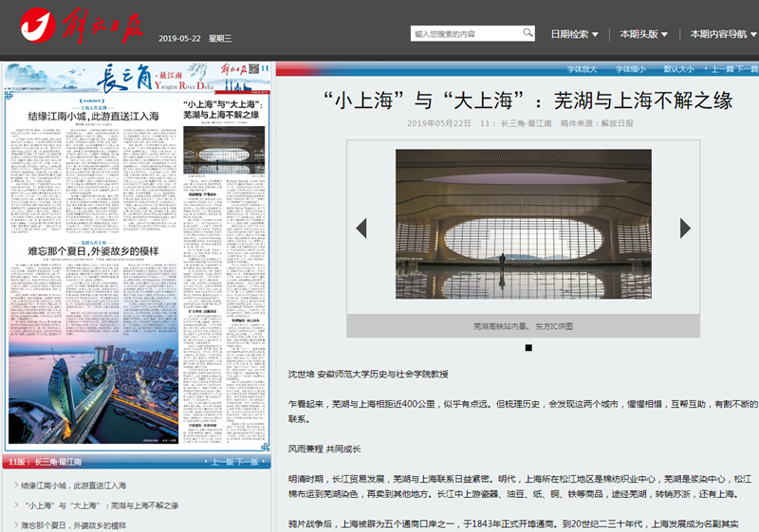Click the Wuhu railway station photo
The height and width of the screenshot is (532, 759).
(523, 224)
